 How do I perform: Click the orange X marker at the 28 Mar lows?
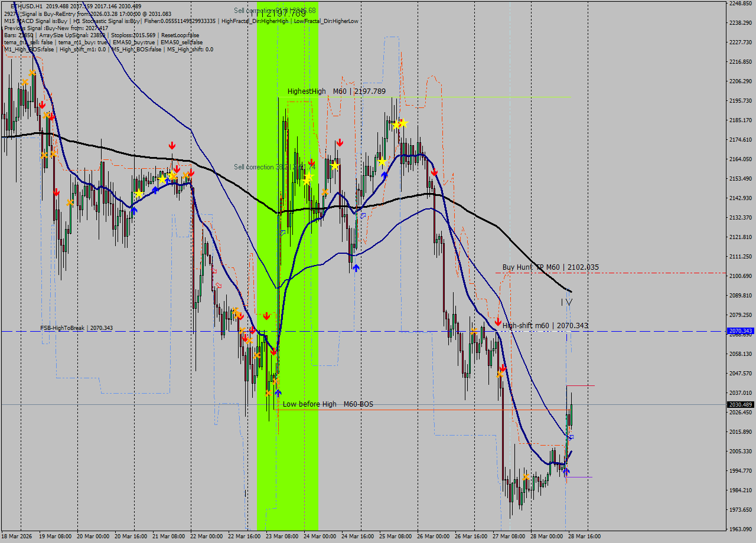click(x=526, y=477)
